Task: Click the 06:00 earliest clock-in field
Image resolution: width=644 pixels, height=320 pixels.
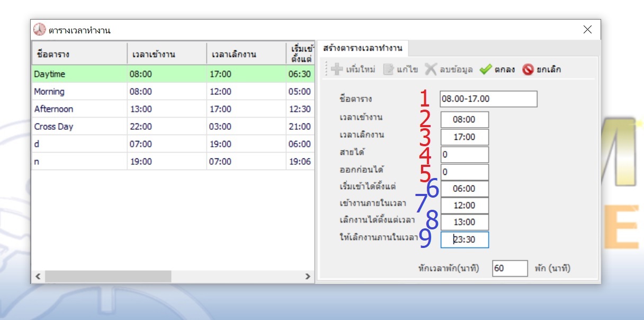Action: (x=464, y=189)
